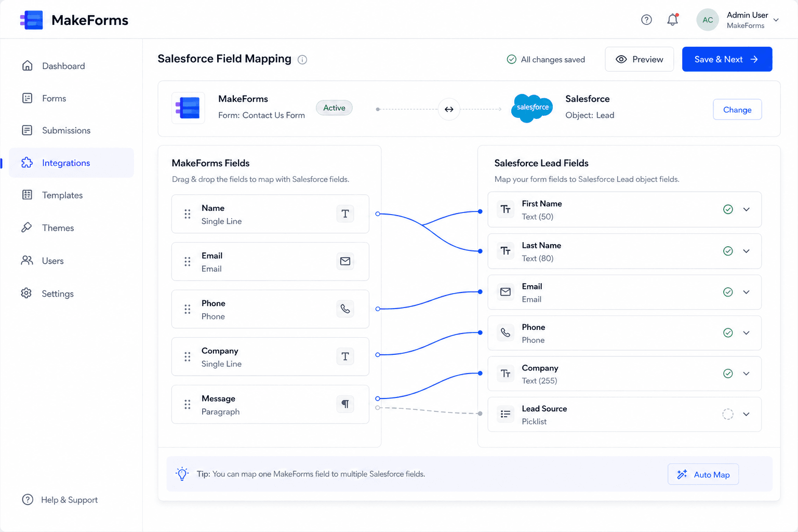The height and width of the screenshot is (532, 798).
Task: Click the Name field text type icon
Action: (x=345, y=214)
